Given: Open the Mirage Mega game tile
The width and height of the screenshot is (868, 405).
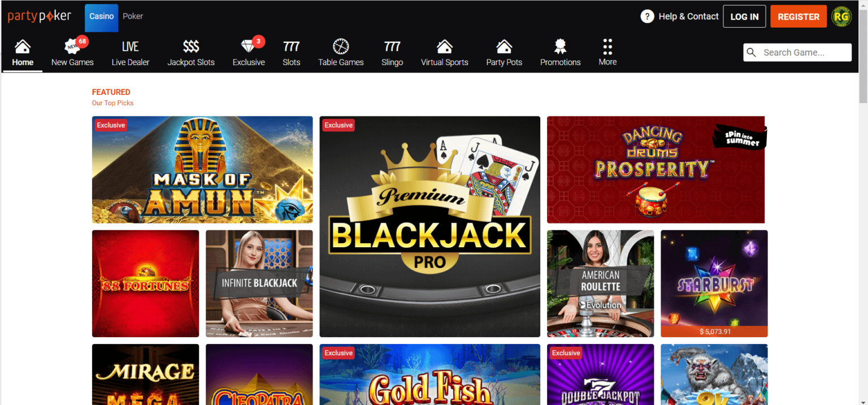Looking at the screenshot, I should (x=145, y=374).
